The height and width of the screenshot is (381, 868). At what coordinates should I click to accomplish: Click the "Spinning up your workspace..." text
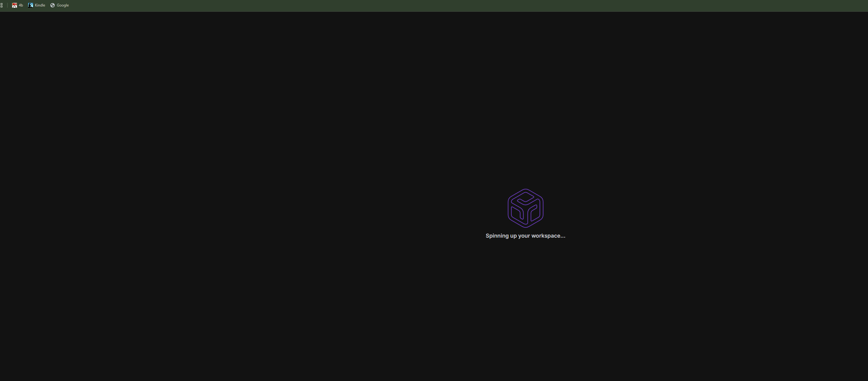pyautogui.click(x=525, y=236)
